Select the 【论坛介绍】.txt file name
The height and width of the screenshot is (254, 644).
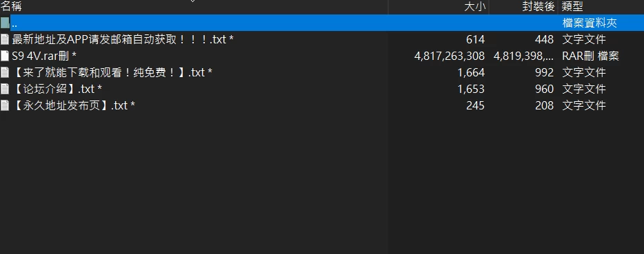(57, 89)
